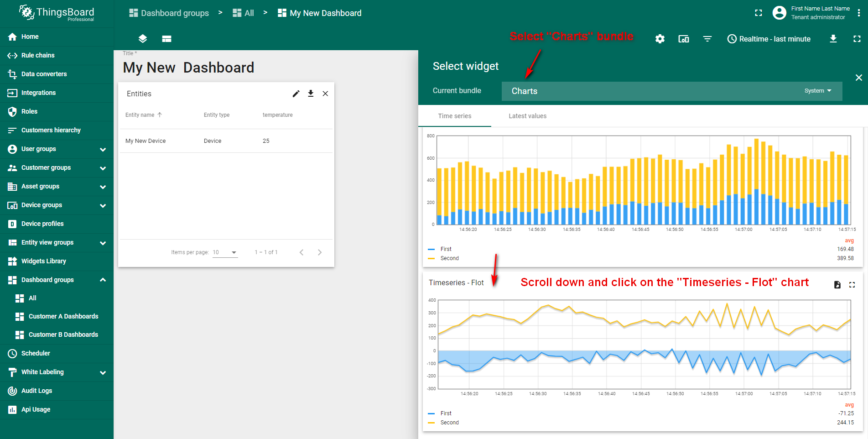
Task: Open entity aliases icon in toolbar
Action: (684, 39)
